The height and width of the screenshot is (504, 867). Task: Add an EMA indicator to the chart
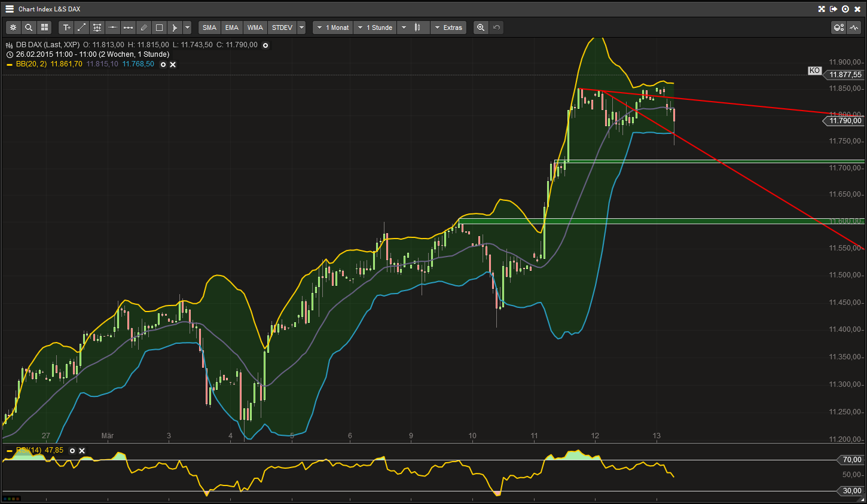pos(231,27)
